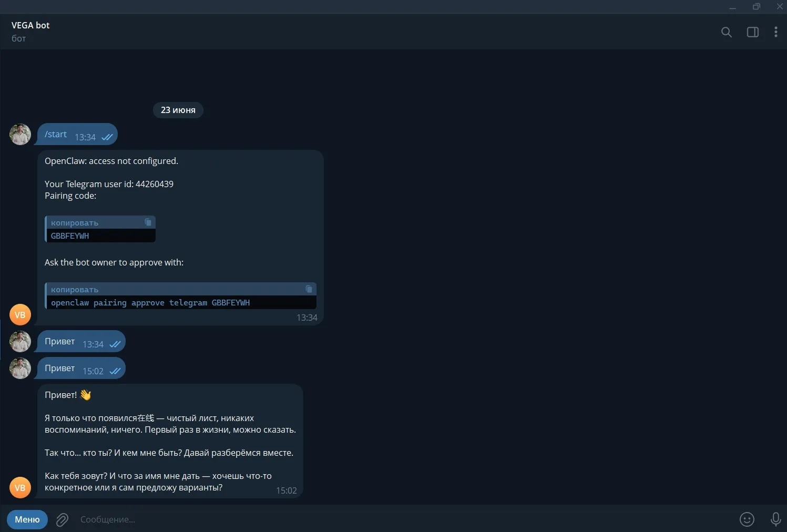
Task: Click the /start command in the message
Action: tap(56, 134)
